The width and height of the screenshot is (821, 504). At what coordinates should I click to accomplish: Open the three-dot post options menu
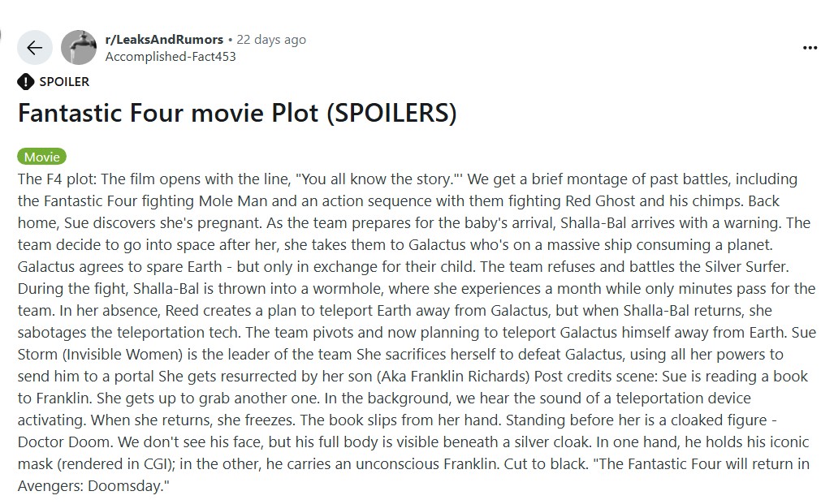tap(809, 48)
